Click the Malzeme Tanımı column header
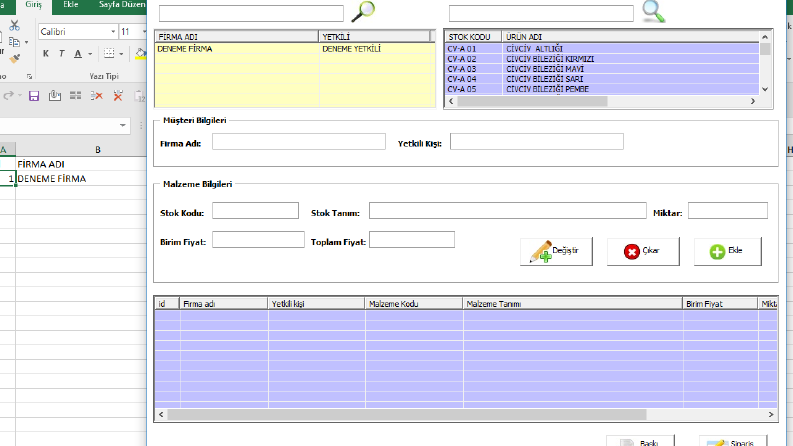This screenshot has height=446, width=793. tap(572, 304)
